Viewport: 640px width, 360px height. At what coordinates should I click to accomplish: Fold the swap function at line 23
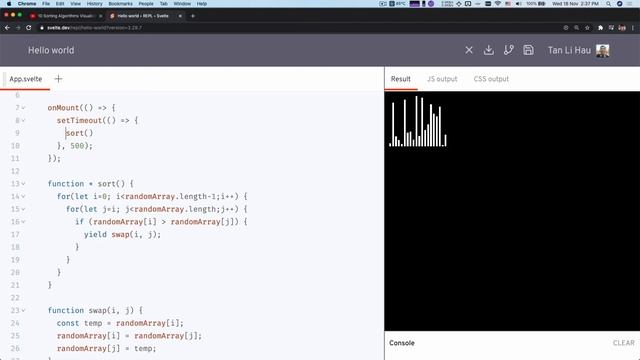(x=24, y=310)
